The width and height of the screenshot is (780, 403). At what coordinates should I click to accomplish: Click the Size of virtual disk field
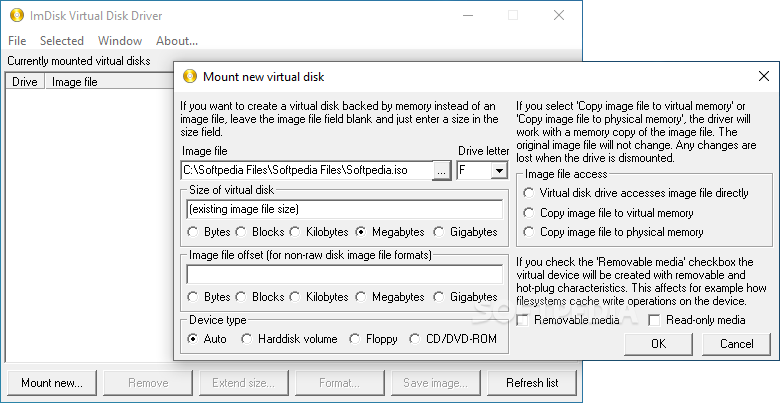[x=344, y=209]
